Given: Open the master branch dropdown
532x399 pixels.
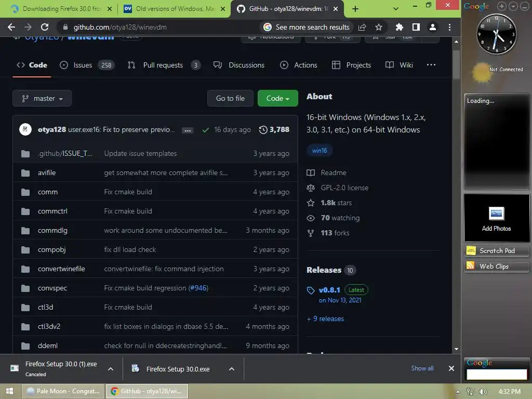Looking at the screenshot, I should point(42,98).
